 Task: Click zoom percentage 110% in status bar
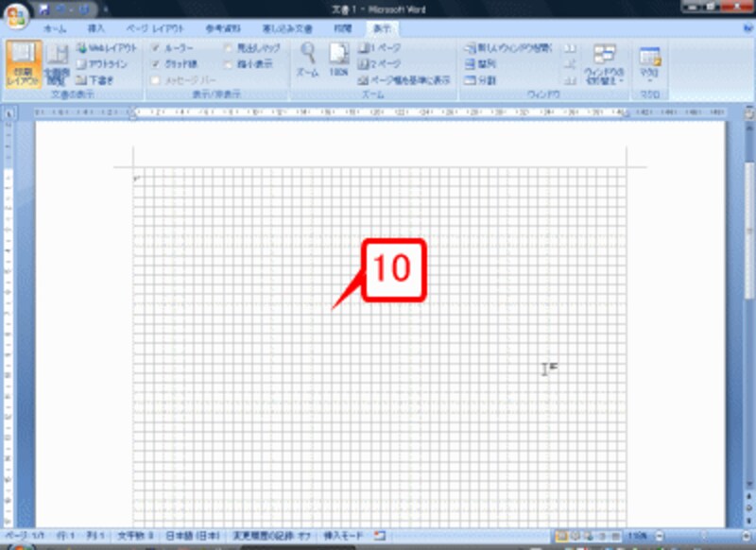[x=637, y=536]
